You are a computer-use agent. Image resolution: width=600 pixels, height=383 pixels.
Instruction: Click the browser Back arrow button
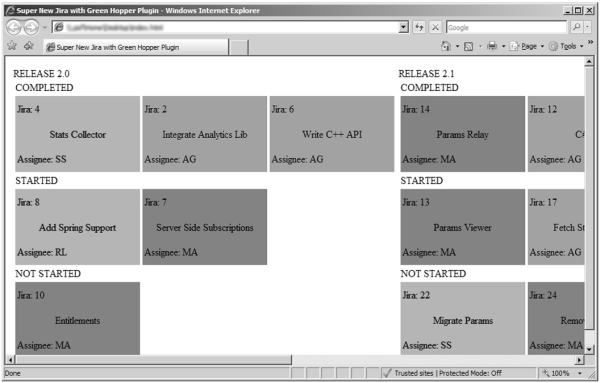(x=15, y=28)
